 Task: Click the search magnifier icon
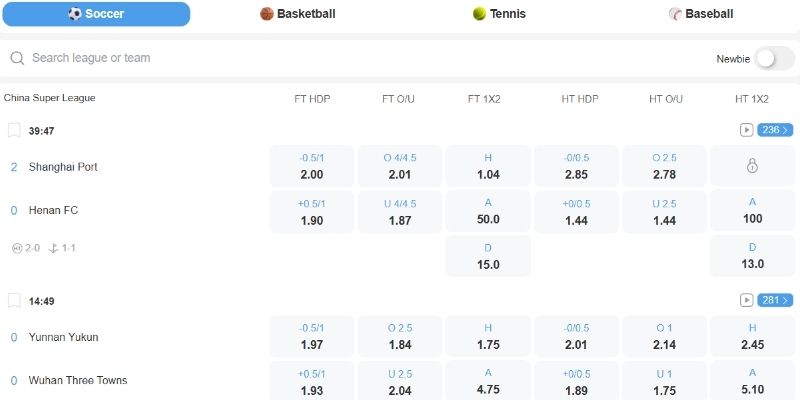pyautogui.click(x=17, y=58)
